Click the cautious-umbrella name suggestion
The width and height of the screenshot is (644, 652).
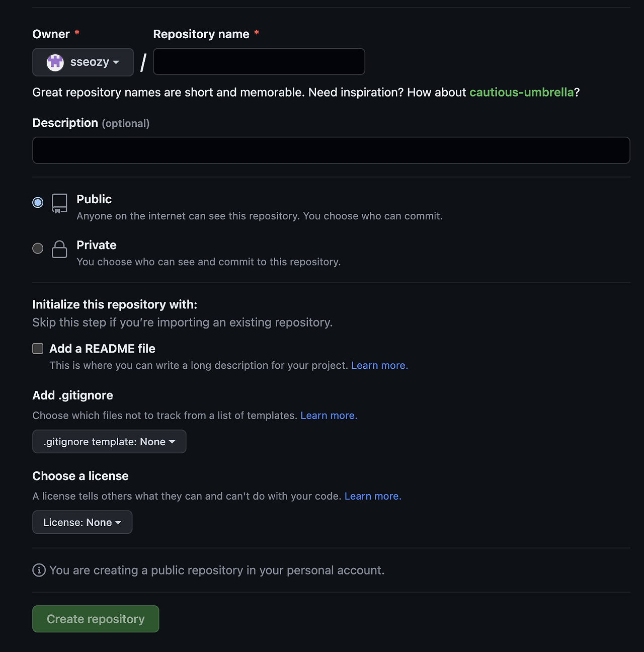[x=522, y=92]
